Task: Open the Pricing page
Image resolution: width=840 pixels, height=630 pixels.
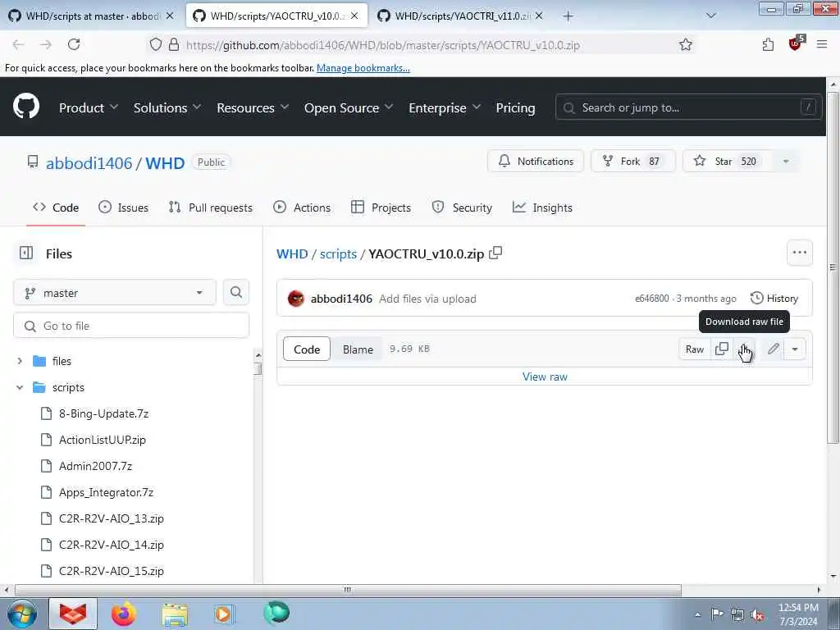Action: (515, 107)
